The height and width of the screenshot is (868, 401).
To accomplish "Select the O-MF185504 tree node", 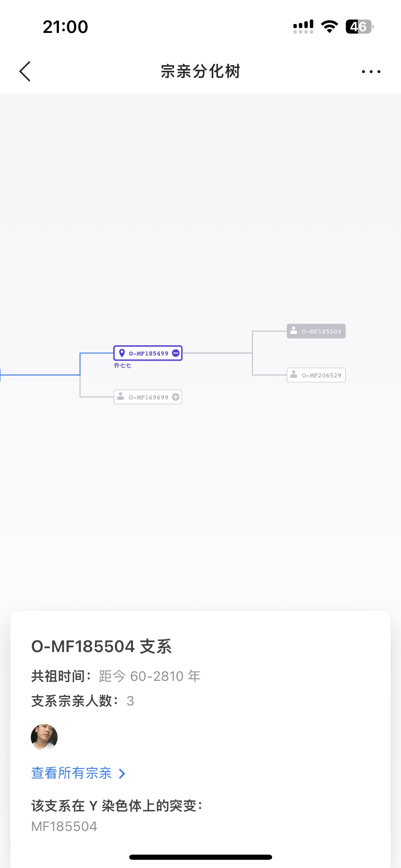I will coord(316,331).
